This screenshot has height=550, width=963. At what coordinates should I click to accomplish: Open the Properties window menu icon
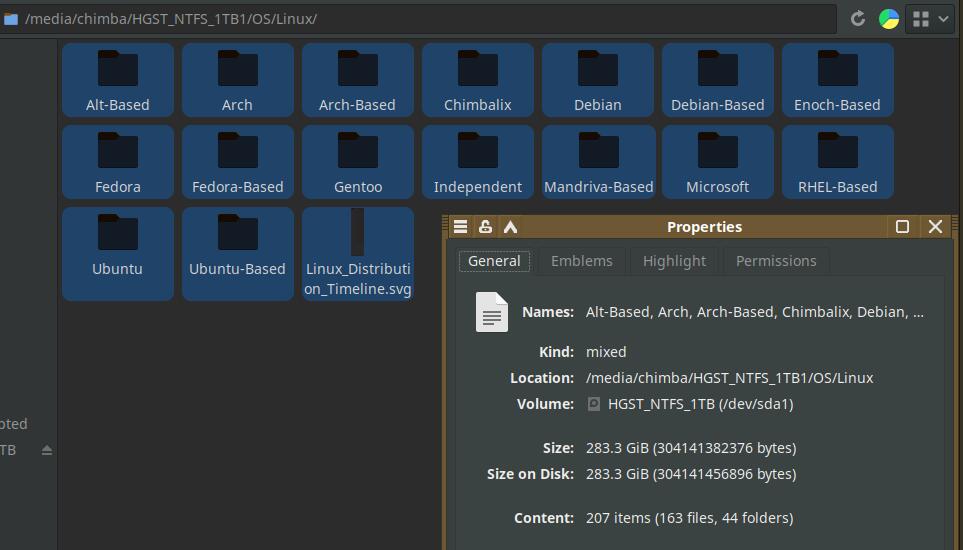461,227
